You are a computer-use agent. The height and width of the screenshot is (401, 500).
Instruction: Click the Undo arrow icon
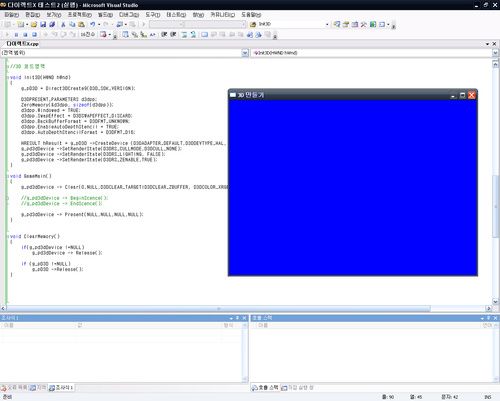click(93, 24)
